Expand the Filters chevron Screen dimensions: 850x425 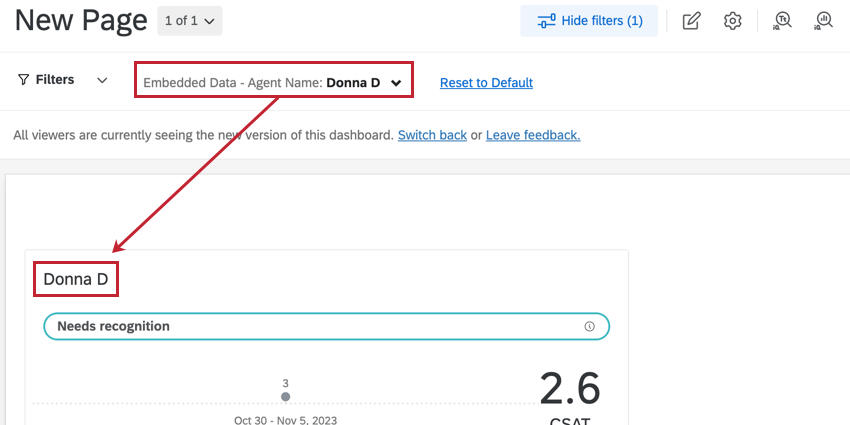click(102, 80)
